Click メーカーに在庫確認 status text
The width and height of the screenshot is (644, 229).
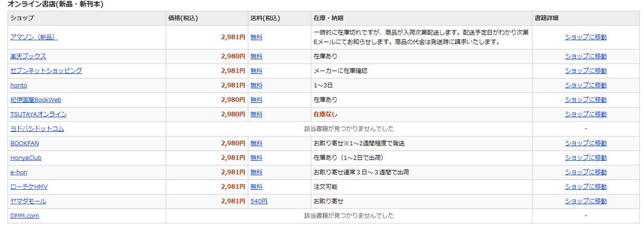tap(340, 70)
